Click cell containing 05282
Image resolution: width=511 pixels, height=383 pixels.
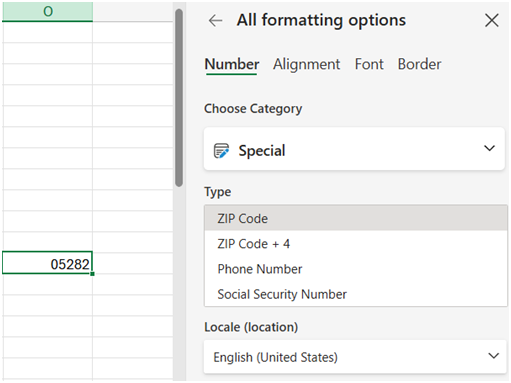(x=47, y=263)
